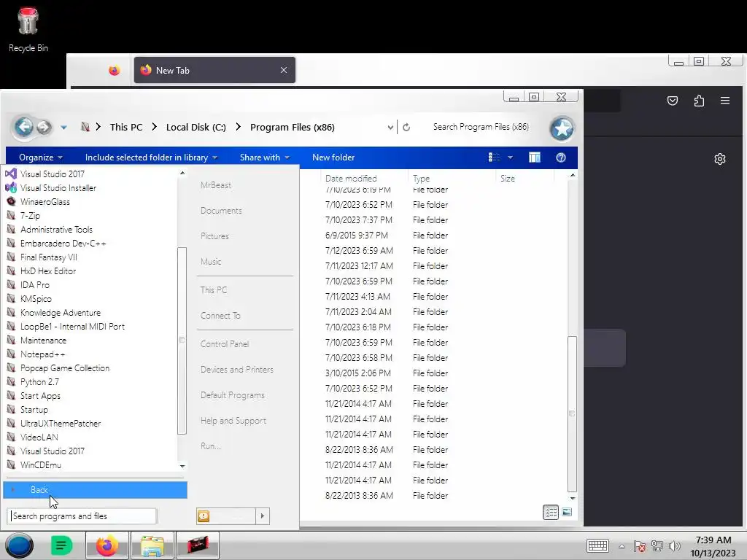Open MrBeast user folder from Start menu
The height and width of the screenshot is (560, 747).
[x=216, y=185]
